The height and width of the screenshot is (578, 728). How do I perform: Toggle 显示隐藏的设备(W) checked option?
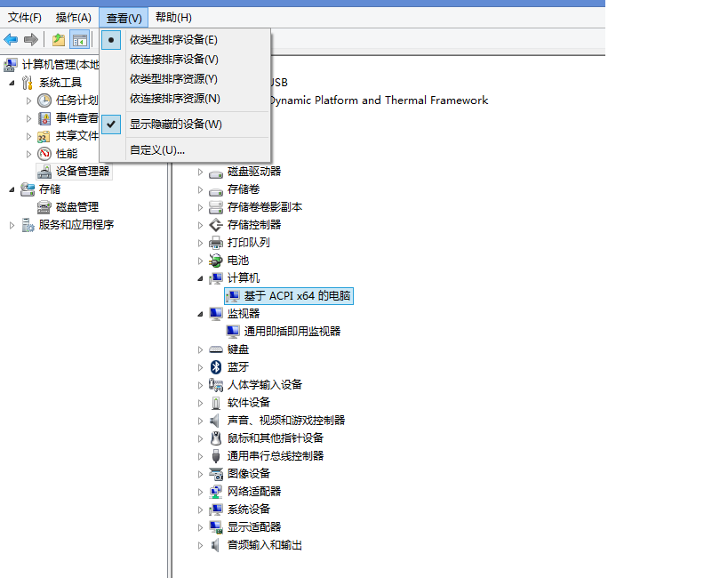click(x=175, y=124)
